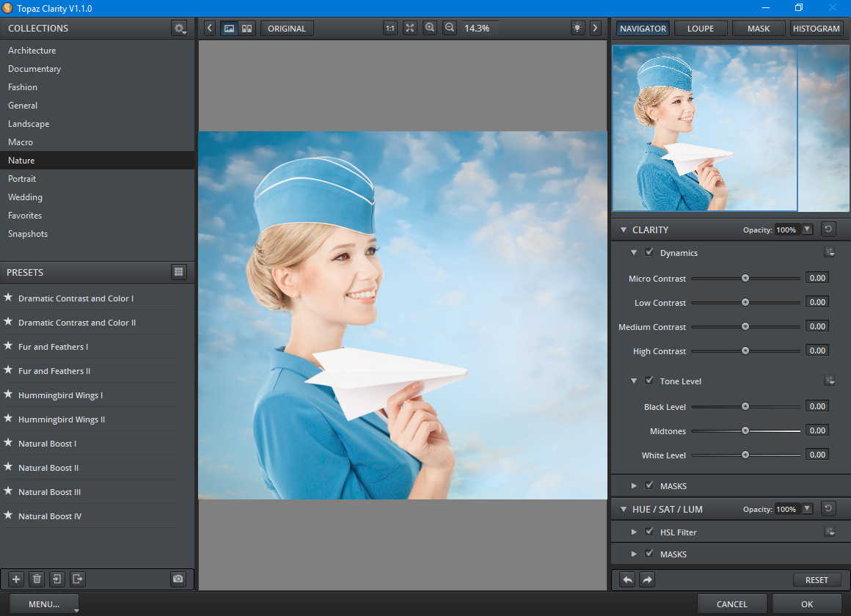Click the light bulb background icon
The height and width of the screenshot is (616, 851).
[x=578, y=28]
